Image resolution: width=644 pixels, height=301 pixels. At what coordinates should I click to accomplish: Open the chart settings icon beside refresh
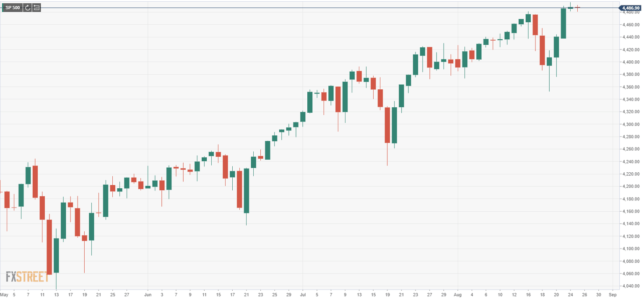(x=36, y=8)
